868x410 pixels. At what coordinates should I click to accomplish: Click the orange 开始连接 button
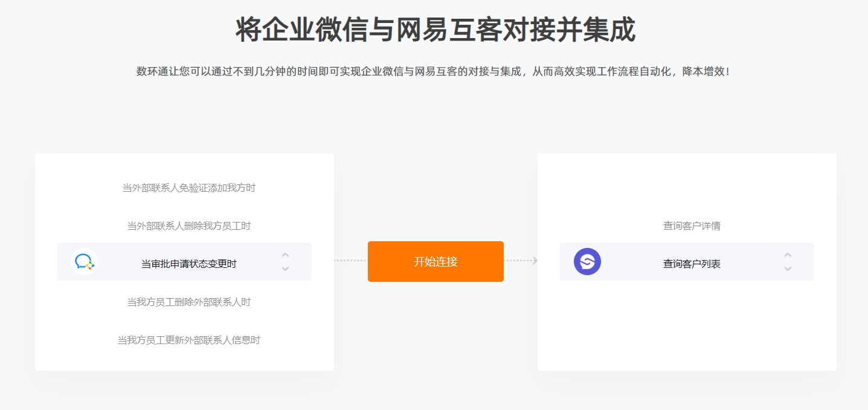click(436, 261)
